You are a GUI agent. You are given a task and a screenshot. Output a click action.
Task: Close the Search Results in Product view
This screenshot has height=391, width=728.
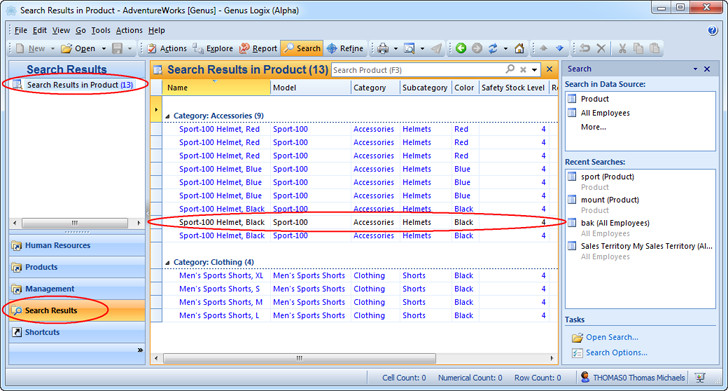[x=550, y=69]
